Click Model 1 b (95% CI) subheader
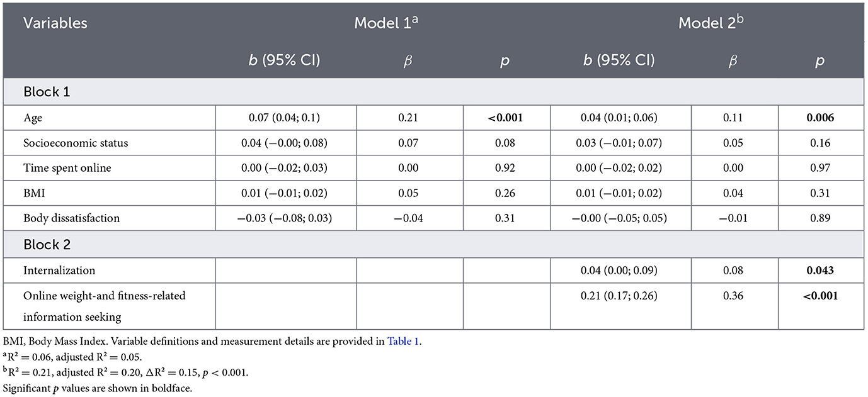Image resolution: width=868 pixels, height=397 pixels. (x=285, y=60)
